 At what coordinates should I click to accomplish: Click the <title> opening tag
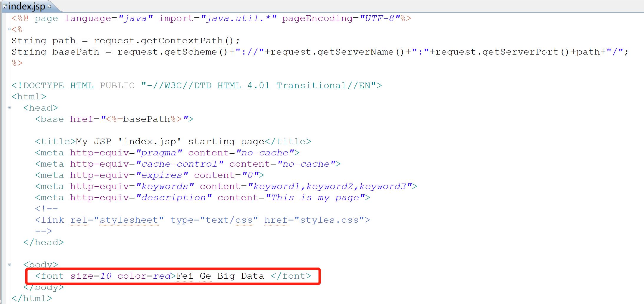click(x=55, y=142)
